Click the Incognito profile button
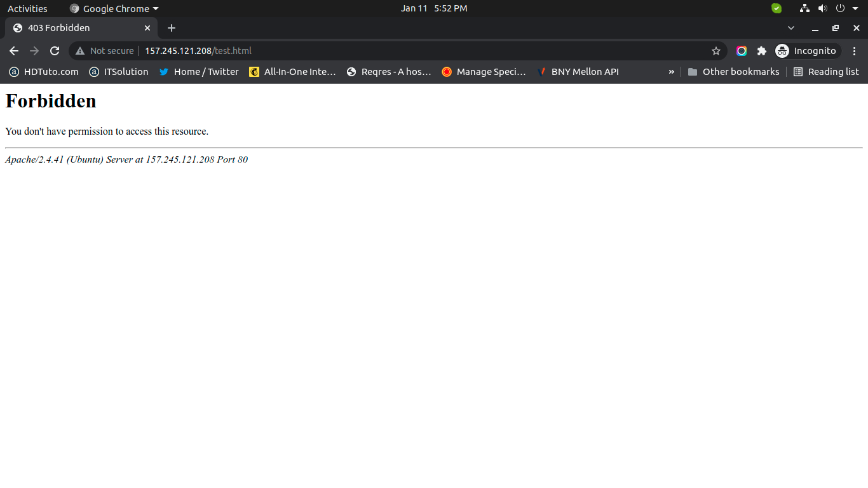This screenshot has width=868, height=488. tap(807, 51)
